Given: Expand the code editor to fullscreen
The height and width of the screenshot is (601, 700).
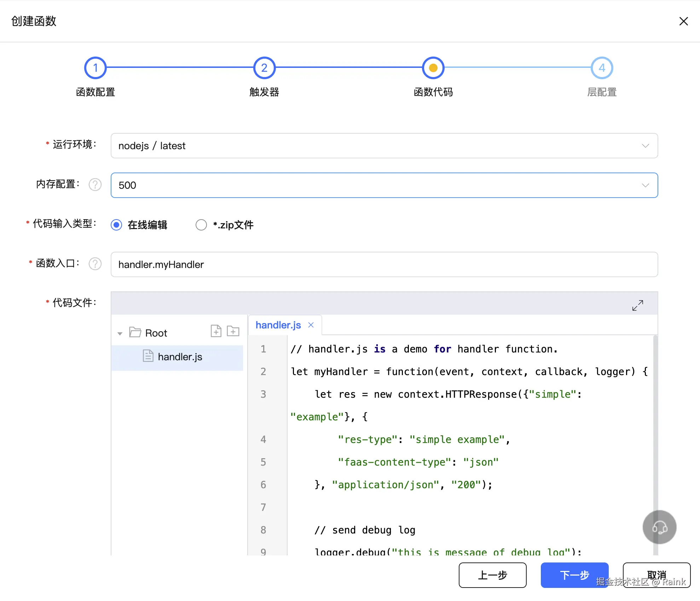Looking at the screenshot, I should pyautogui.click(x=637, y=305).
